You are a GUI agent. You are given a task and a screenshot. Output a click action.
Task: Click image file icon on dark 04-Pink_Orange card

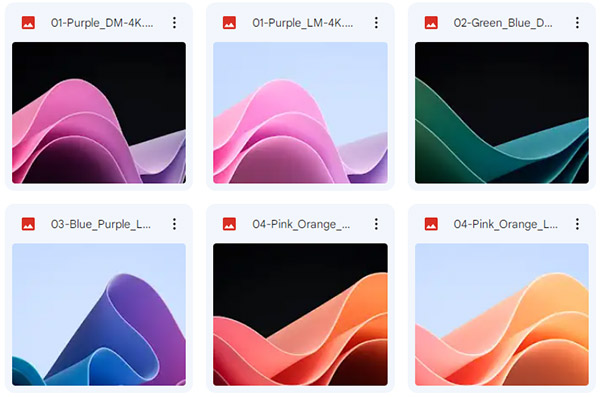point(229,224)
